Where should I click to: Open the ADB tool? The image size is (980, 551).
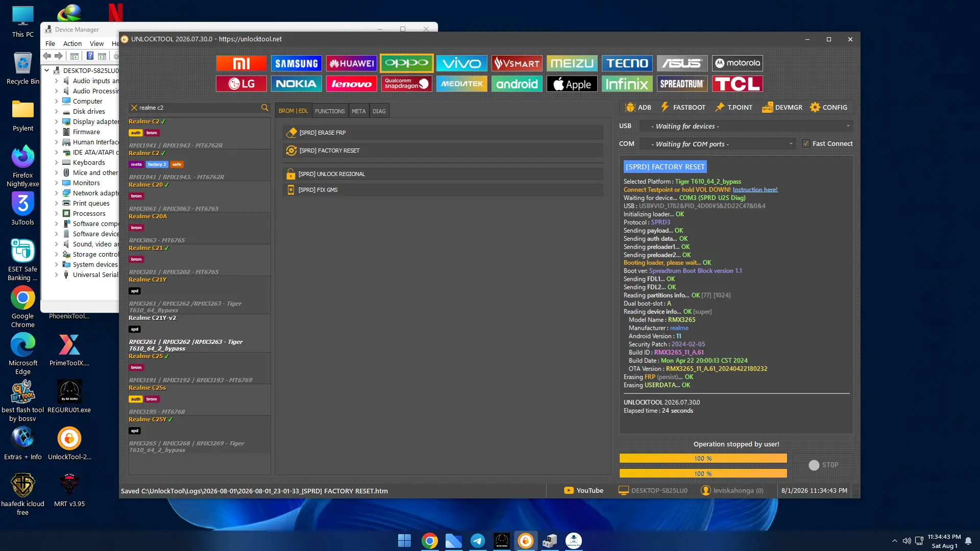[x=638, y=107]
